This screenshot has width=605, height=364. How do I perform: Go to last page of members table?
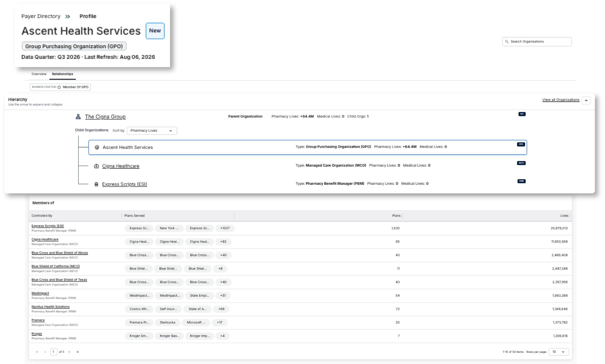78,352
